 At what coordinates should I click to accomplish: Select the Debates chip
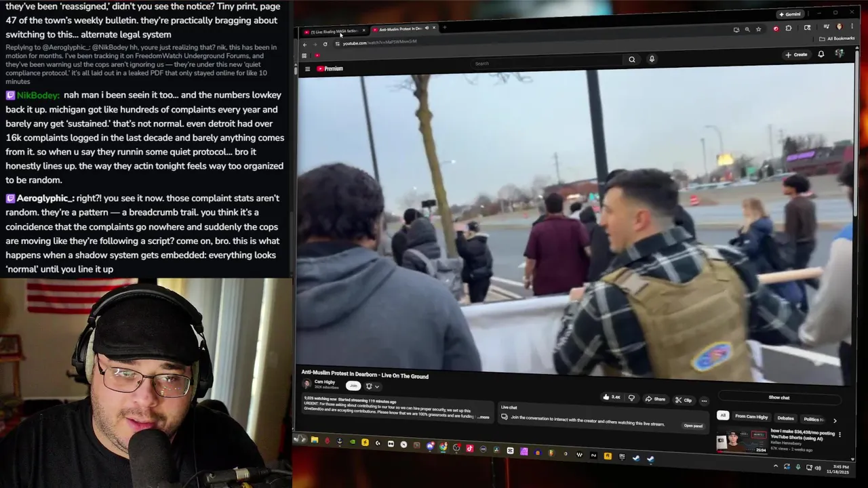[785, 418]
